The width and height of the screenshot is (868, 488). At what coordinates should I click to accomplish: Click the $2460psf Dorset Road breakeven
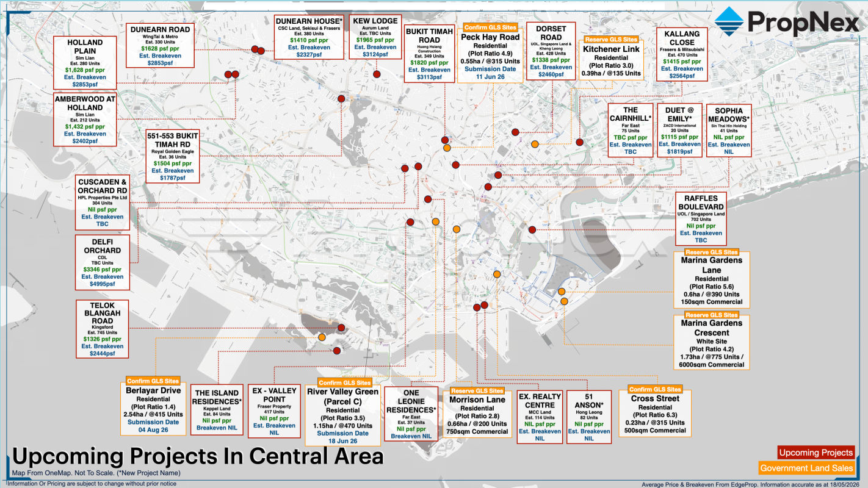coord(551,74)
